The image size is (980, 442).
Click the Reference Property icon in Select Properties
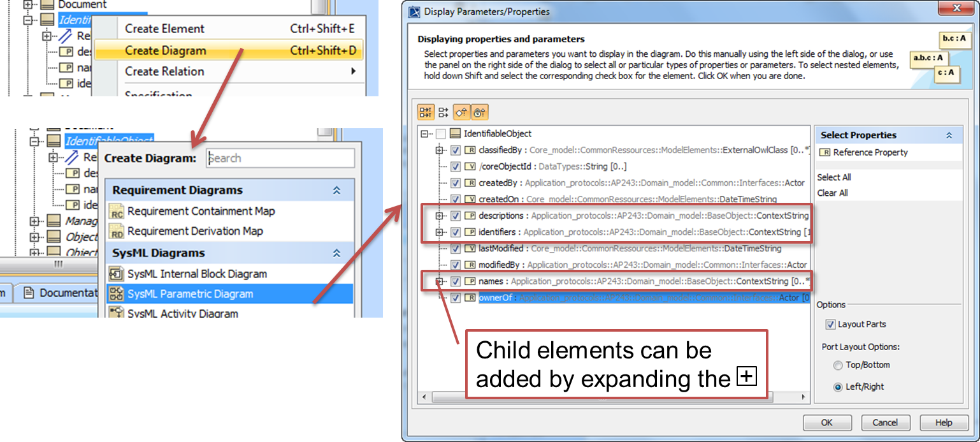click(825, 152)
